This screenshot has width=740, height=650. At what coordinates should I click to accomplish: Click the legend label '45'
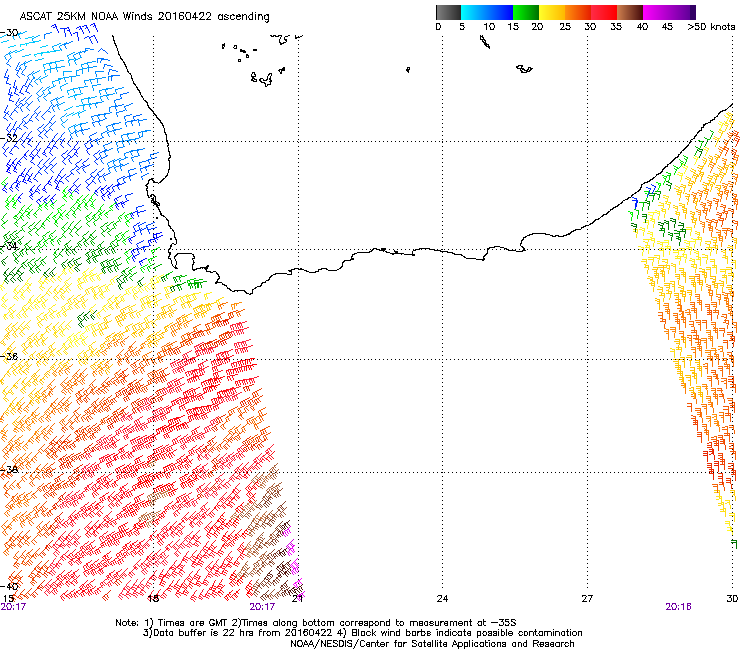click(667, 27)
